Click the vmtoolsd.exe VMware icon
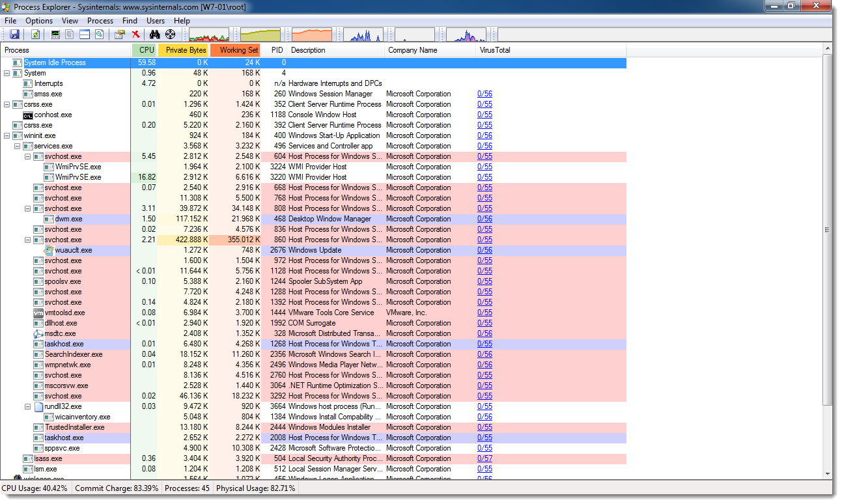Image resolution: width=842 pixels, height=504 pixels. [38, 313]
